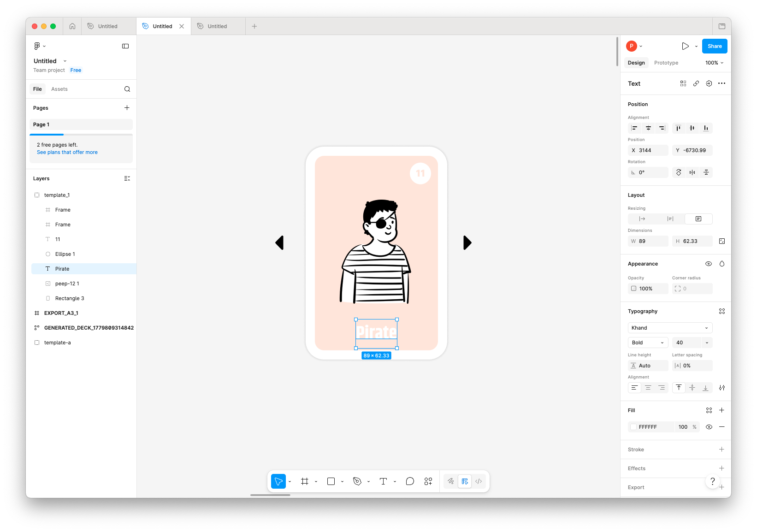Image resolution: width=757 pixels, height=532 pixels.
Task: Select the Text tool
Action: [383, 481]
